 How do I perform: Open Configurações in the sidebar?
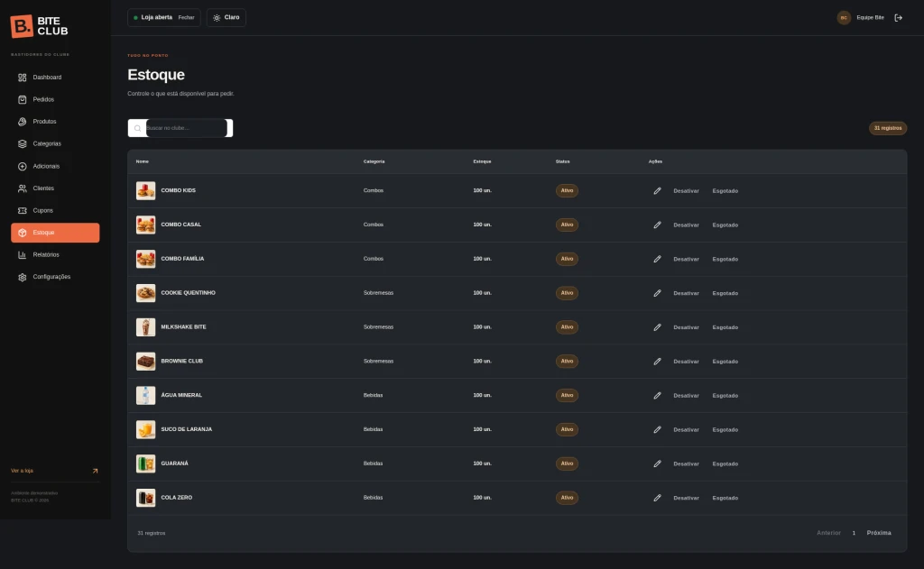[55, 277]
